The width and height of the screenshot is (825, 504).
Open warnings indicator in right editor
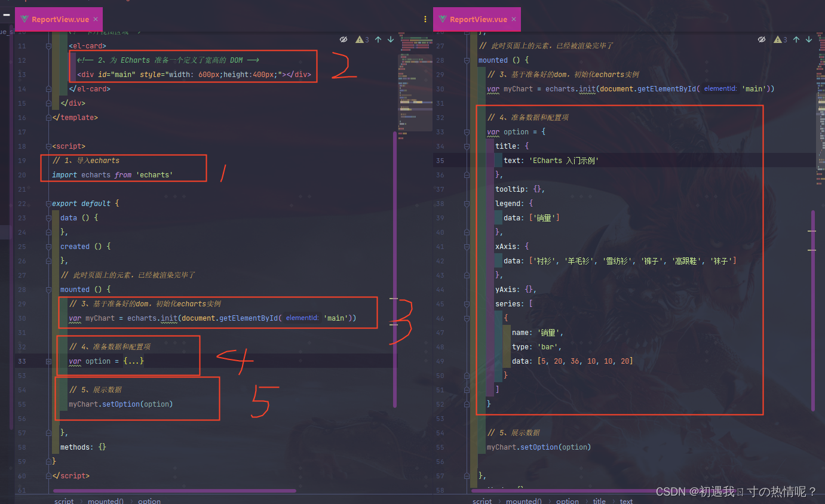780,39
